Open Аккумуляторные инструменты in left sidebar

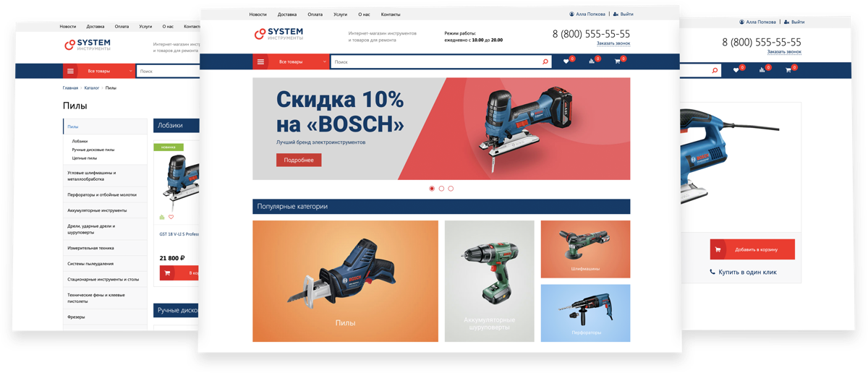pyautogui.click(x=105, y=210)
